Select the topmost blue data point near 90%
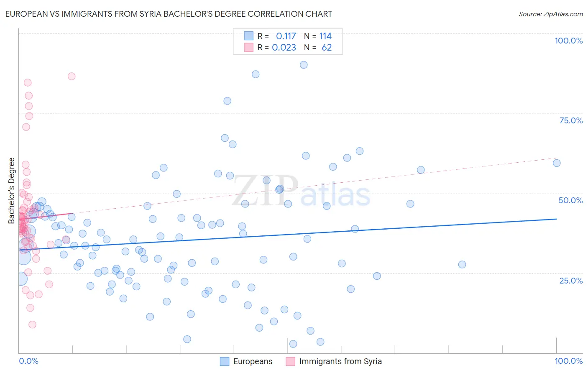588x373 pixels. 304,65
